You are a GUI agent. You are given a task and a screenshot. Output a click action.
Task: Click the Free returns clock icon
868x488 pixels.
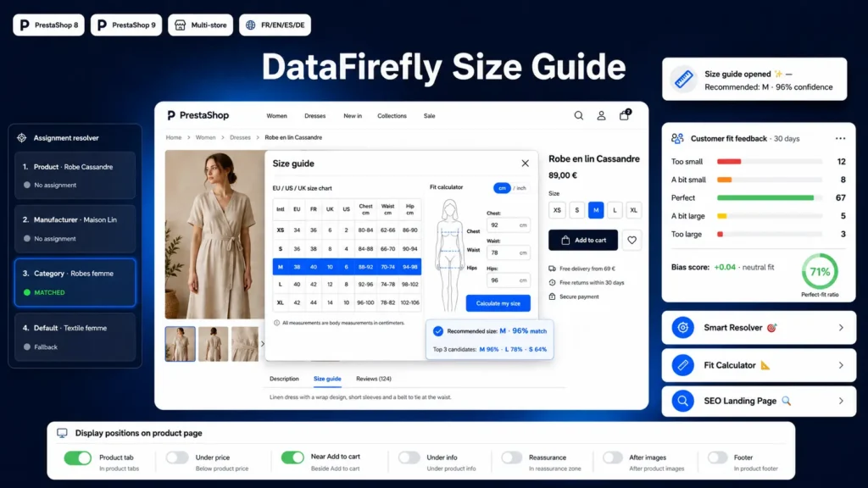coord(552,282)
